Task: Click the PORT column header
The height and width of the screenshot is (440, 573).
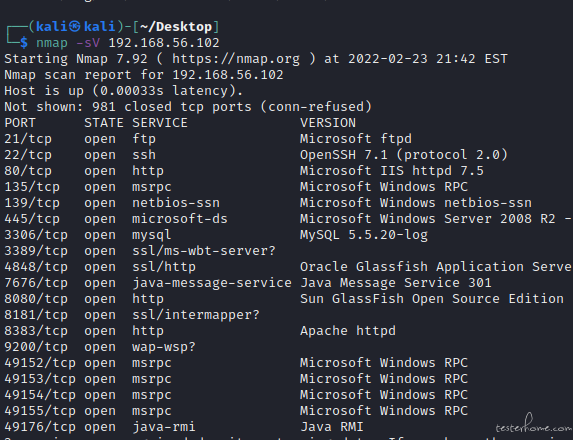Action: coord(20,123)
